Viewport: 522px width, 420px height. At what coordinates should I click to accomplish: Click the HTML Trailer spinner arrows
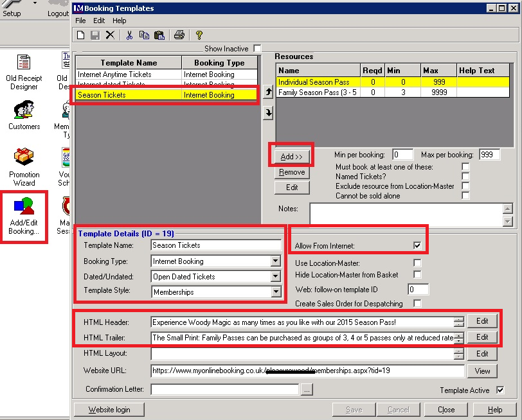point(459,338)
